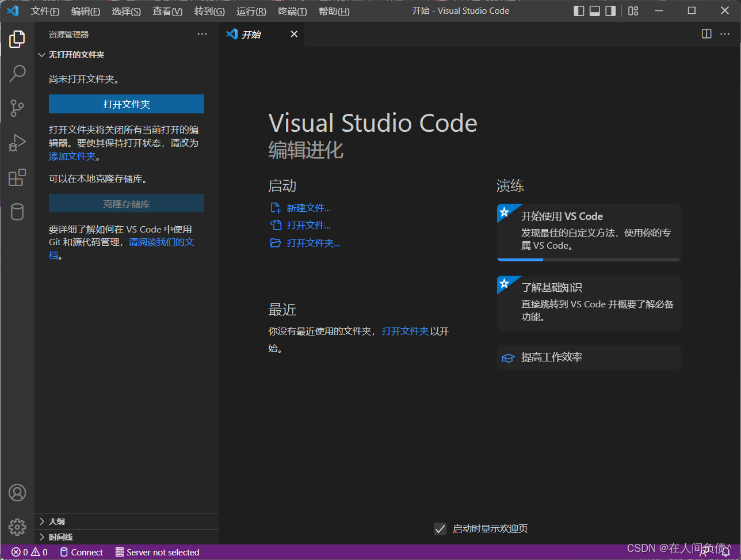
Task: Open the 开始使用 VS Code walkthrough card
Action: (x=589, y=233)
